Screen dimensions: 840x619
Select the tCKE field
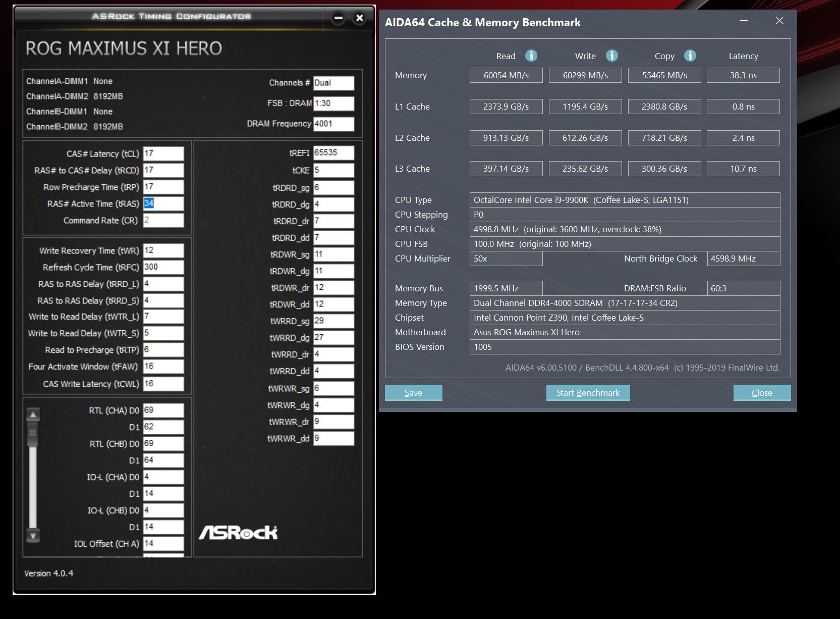click(333, 170)
